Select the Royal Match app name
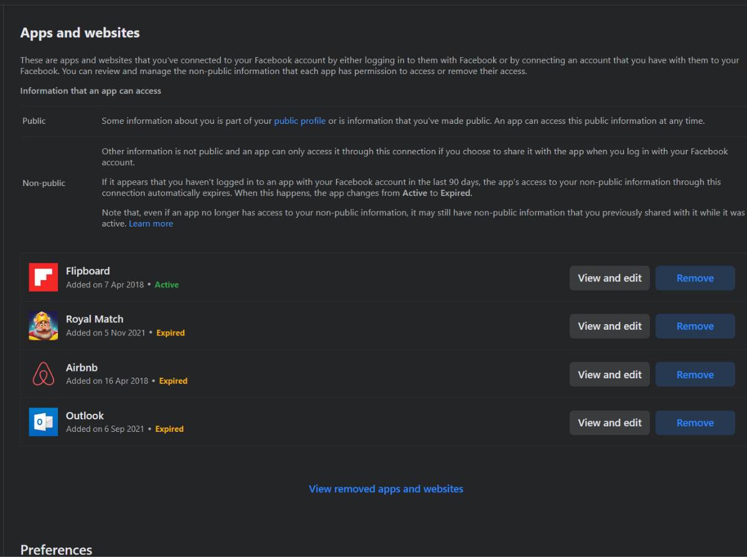Viewport: 747px width, 560px height. tap(95, 319)
